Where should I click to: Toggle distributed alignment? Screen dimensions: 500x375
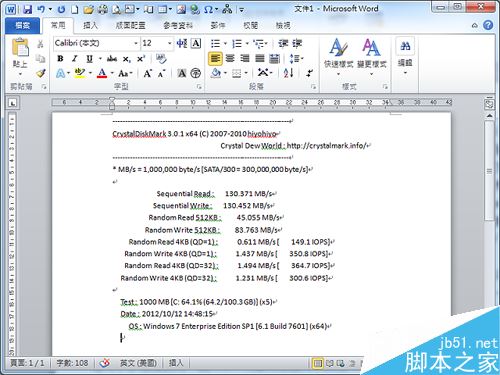[x=275, y=59]
